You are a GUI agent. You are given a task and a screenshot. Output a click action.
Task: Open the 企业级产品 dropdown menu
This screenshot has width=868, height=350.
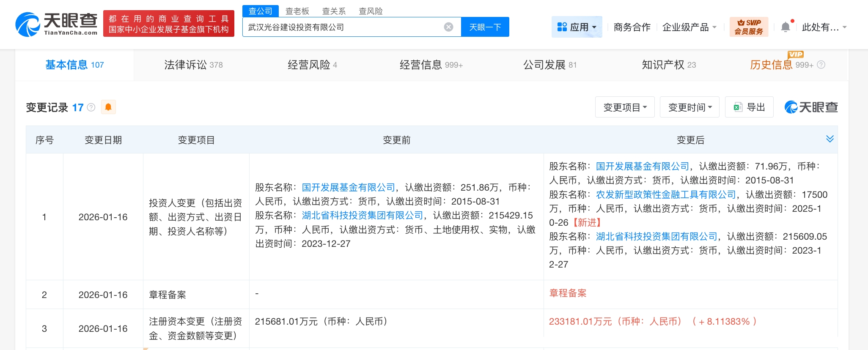tap(689, 27)
